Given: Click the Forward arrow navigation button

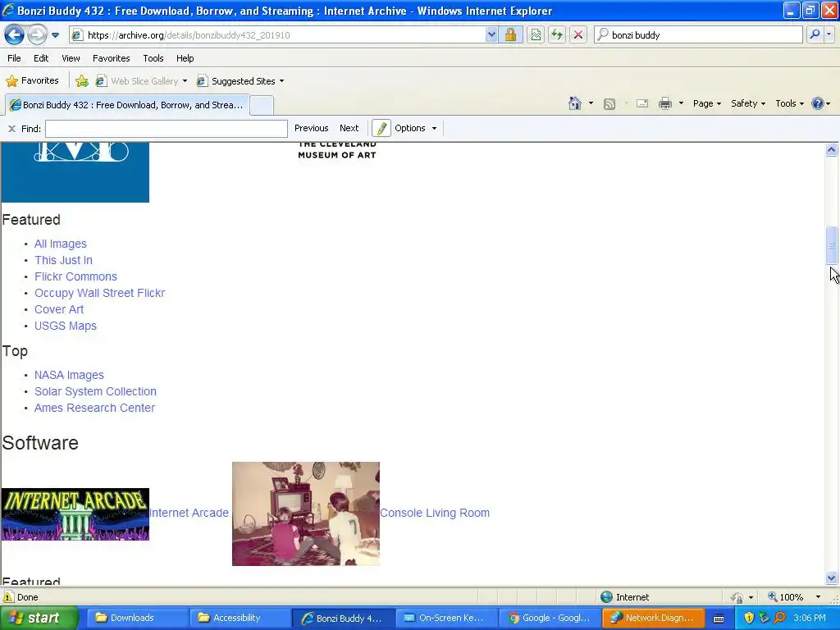Looking at the screenshot, I should click(37, 34).
